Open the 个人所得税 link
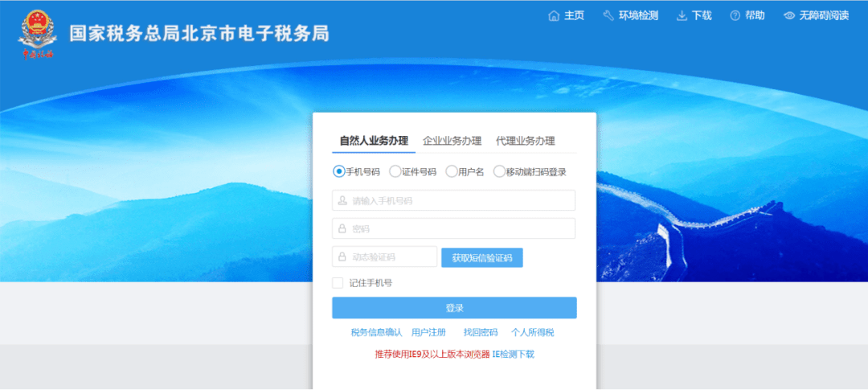Screen dimensions: 868x390 [x=533, y=332]
